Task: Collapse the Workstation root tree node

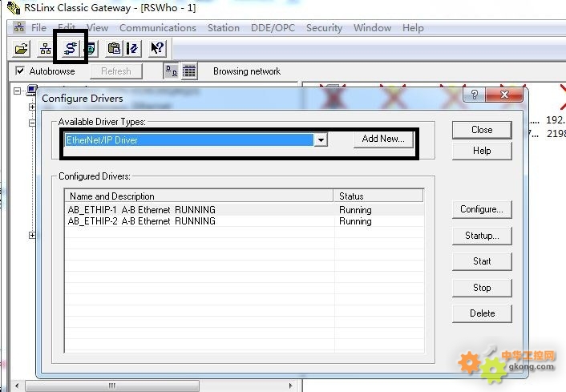Action: pyautogui.click(x=17, y=91)
